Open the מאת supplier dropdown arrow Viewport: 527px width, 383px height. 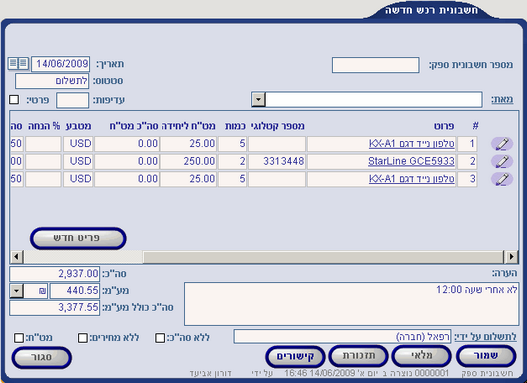[258, 100]
